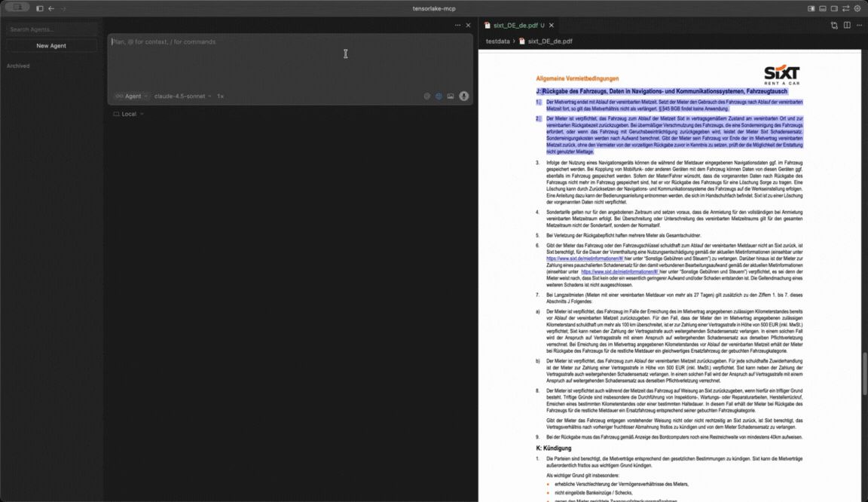The height and width of the screenshot is (502, 868).
Task: Toggle secondary sidebar layout icon
Action: coord(834,8)
